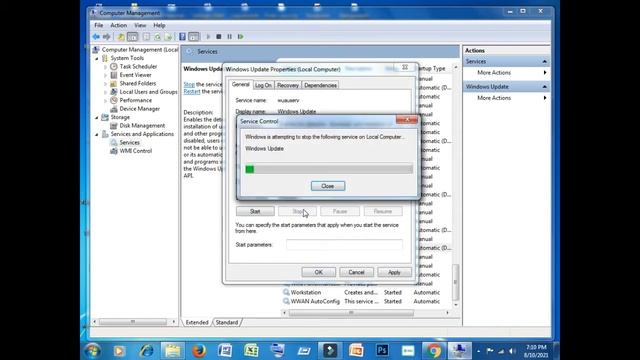Launch Firefox from the taskbar

(x=199, y=351)
